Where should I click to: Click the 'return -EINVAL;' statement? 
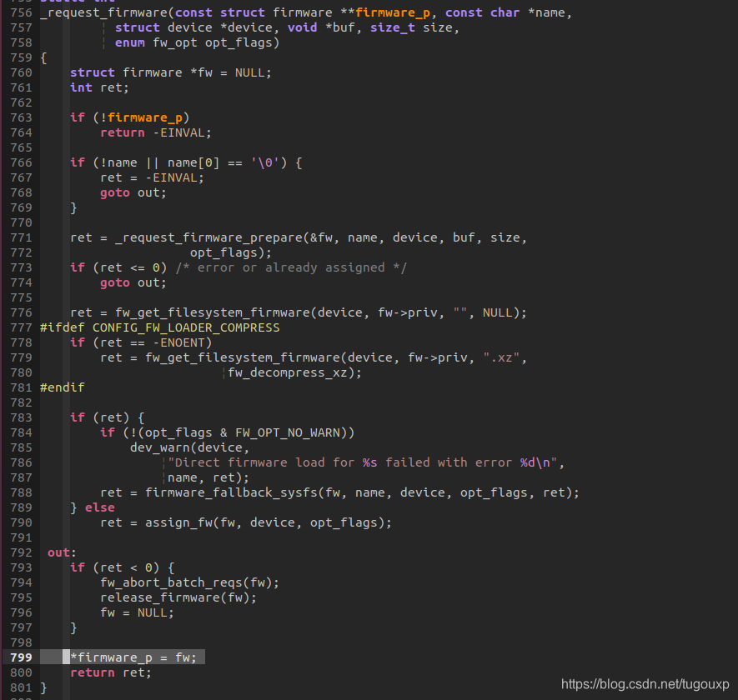pyautogui.click(x=156, y=132)
